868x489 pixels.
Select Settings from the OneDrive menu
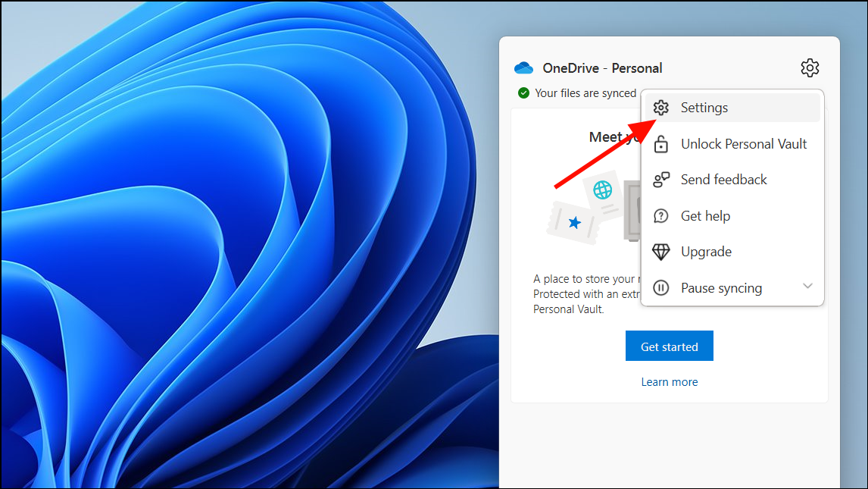coord(704,107)
